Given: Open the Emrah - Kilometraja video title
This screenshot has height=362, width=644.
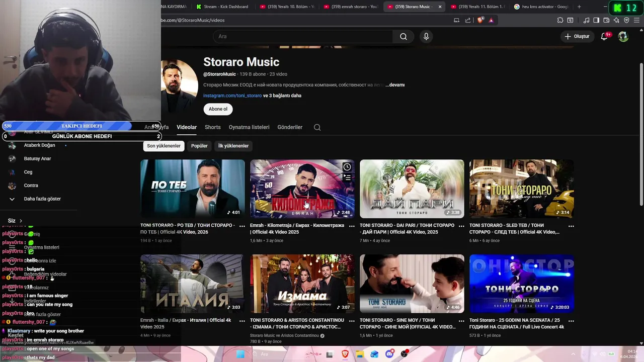Looking at the screenshot, I should tap(297, 229).
